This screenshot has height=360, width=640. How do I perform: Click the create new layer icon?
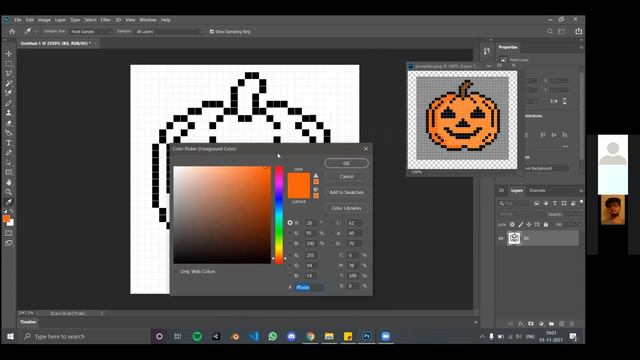click(x=562, y=324)
